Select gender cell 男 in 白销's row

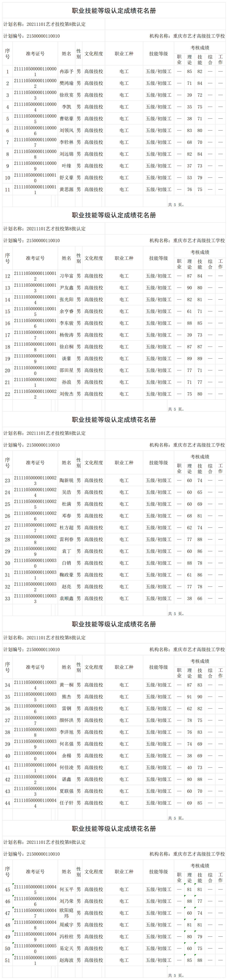point(79,563)
